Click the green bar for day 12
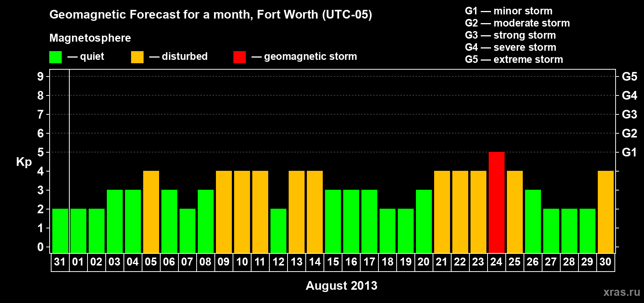This screenshot has height=303, width=644. 278,231
